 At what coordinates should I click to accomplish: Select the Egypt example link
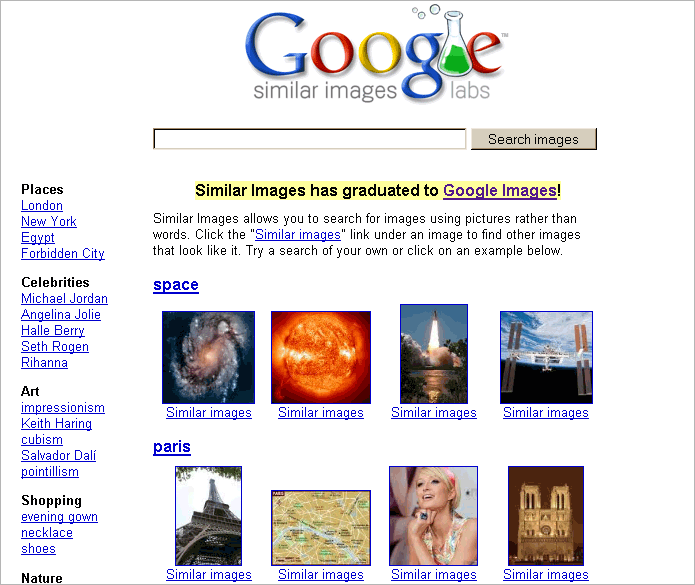point(38,238)
